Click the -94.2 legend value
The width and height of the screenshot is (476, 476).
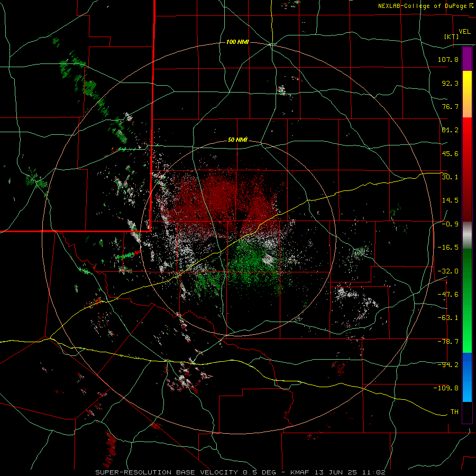(448, 365)
